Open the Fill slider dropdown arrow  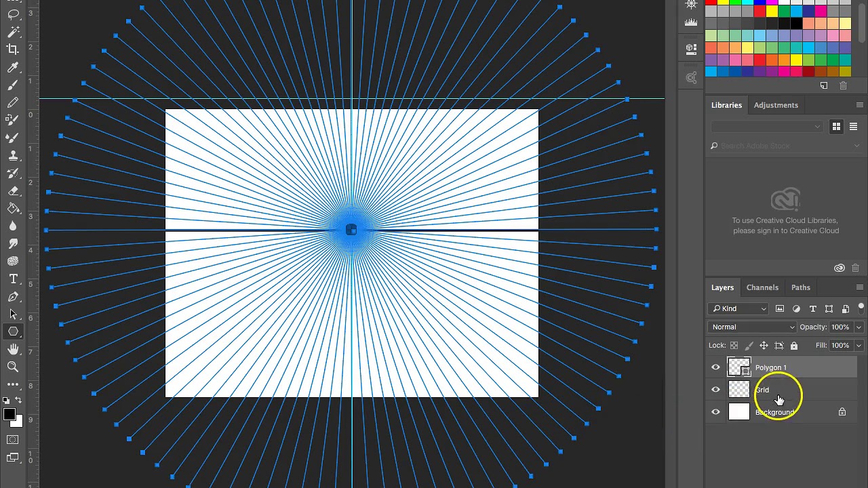(x=859, y=346)
